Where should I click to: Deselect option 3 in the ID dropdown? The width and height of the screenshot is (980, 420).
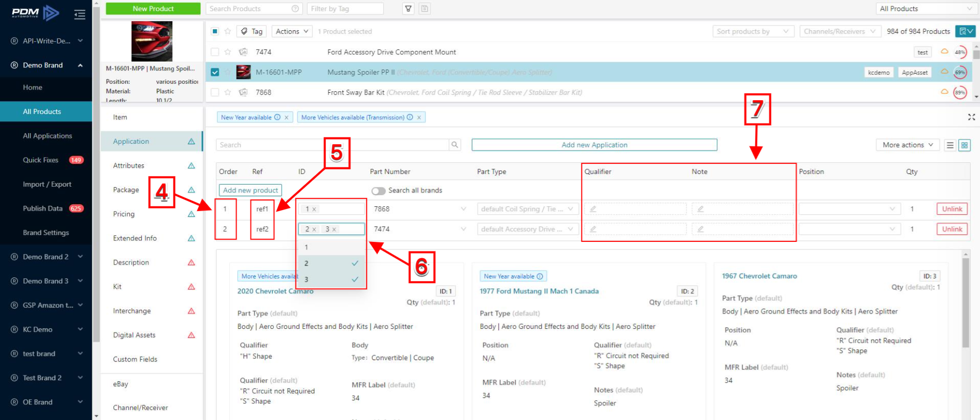pos(332,279)
